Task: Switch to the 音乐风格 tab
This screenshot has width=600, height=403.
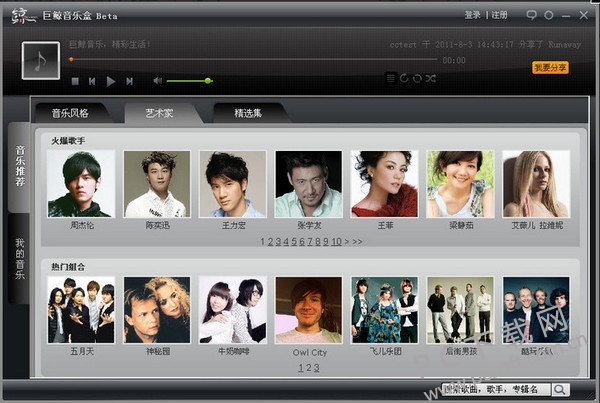Action: pos(70,113)
